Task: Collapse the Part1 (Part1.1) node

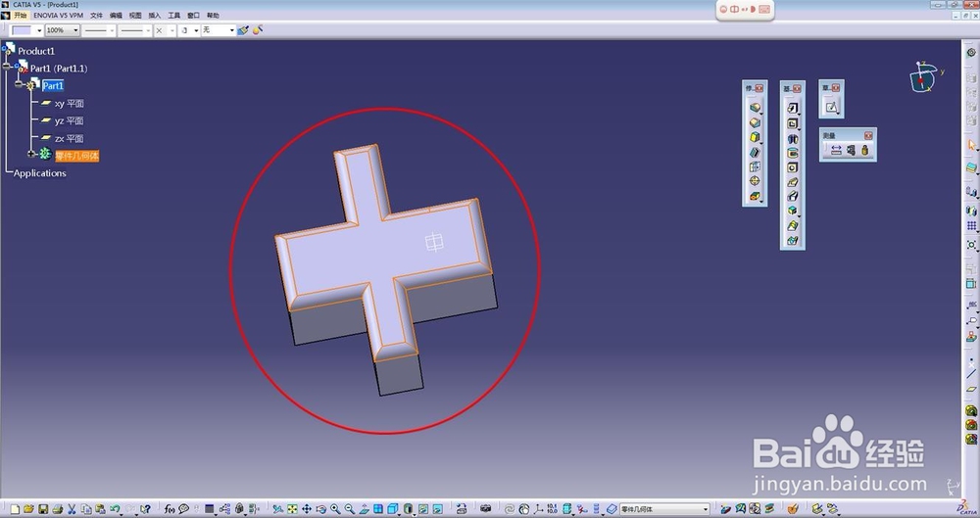Action: coord(6,66)
